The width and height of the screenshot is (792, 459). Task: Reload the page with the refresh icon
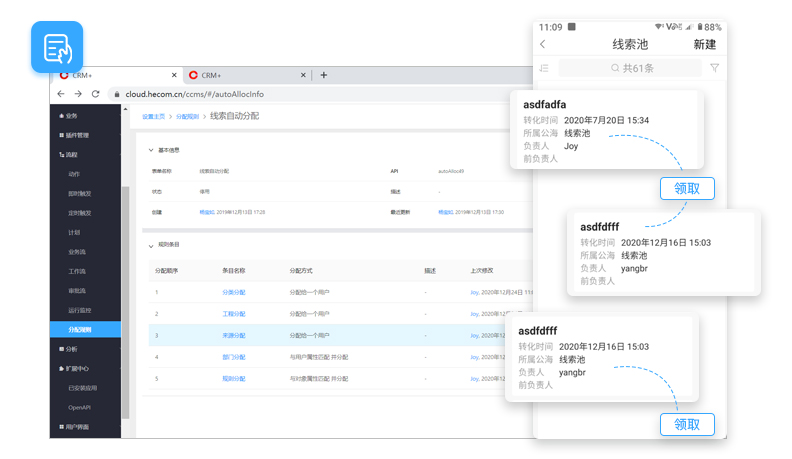click(96, 94)
